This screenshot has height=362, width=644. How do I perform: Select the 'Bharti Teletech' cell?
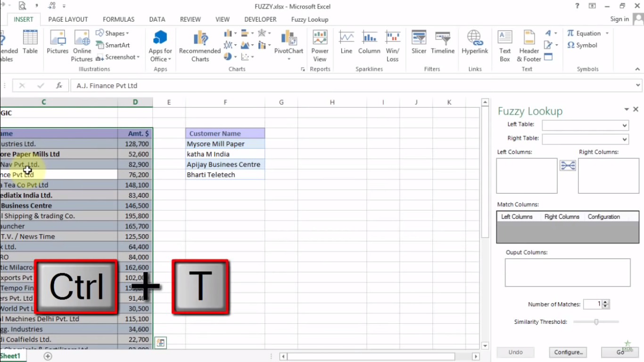pyautogui.click(x=225, y=175)
